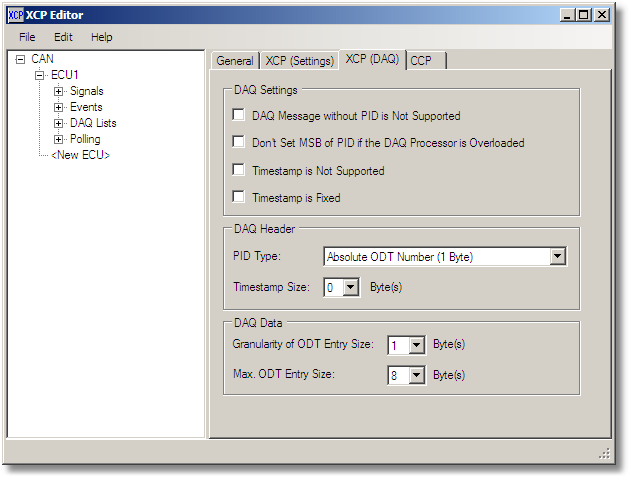Open the Max. ODT Entry Size dropdown

(x=417, y=376)
